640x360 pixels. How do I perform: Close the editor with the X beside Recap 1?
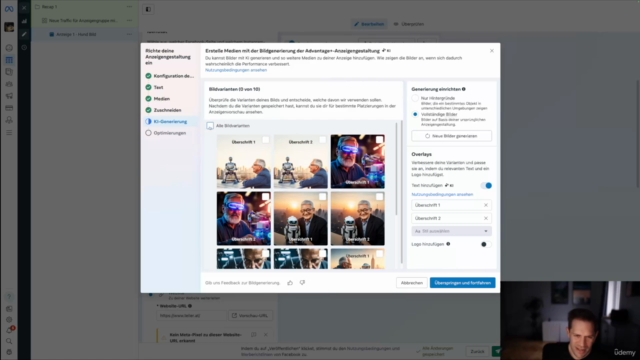click(x=24, y=7)
